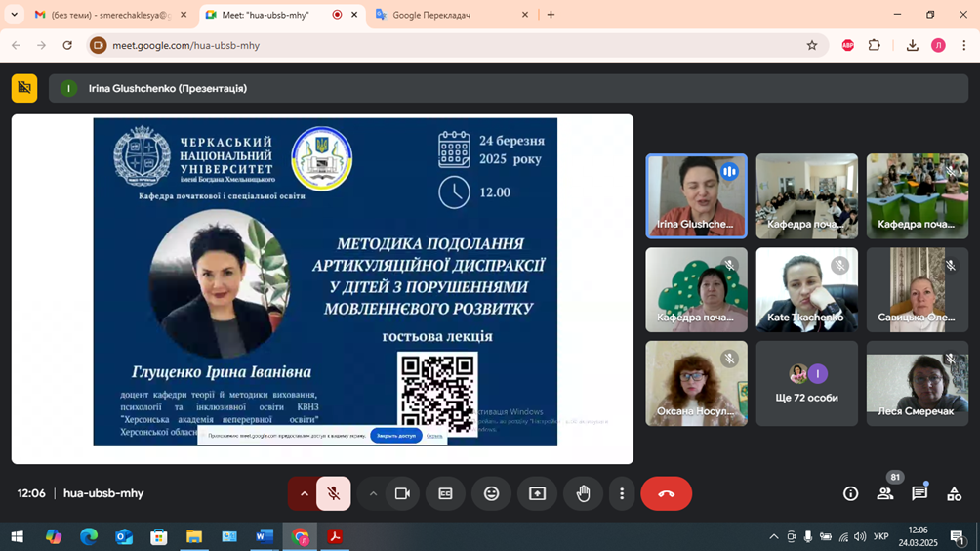Screen dimensions: 980x551
Task: Turn on closed captions
Action: click(445, 494)
